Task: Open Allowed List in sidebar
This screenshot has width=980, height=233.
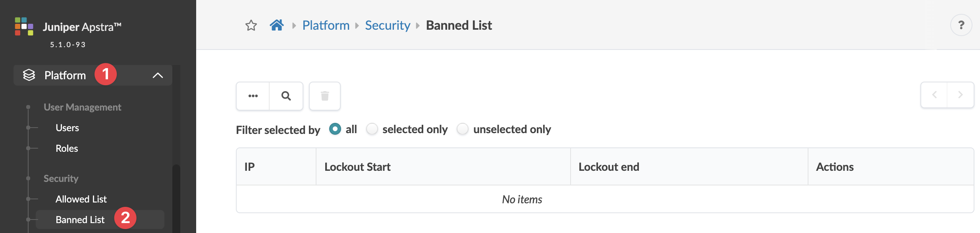Action: [81, 199]
